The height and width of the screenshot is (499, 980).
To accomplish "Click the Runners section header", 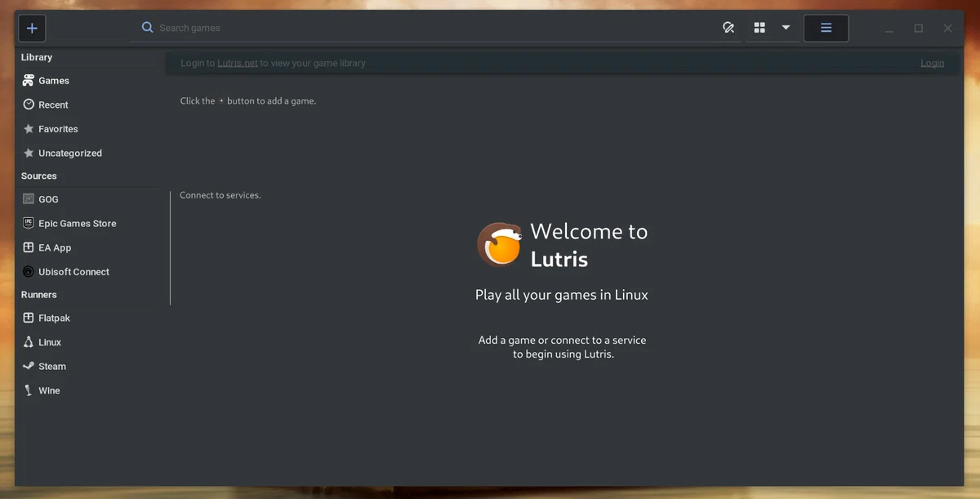I will (x=39, y=295).
